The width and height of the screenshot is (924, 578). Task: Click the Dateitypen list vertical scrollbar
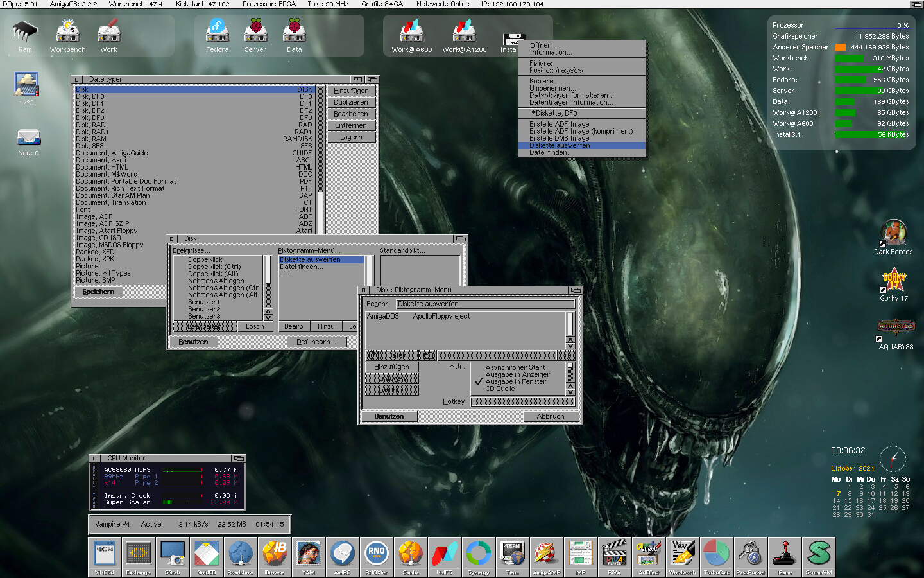(320, 160)
